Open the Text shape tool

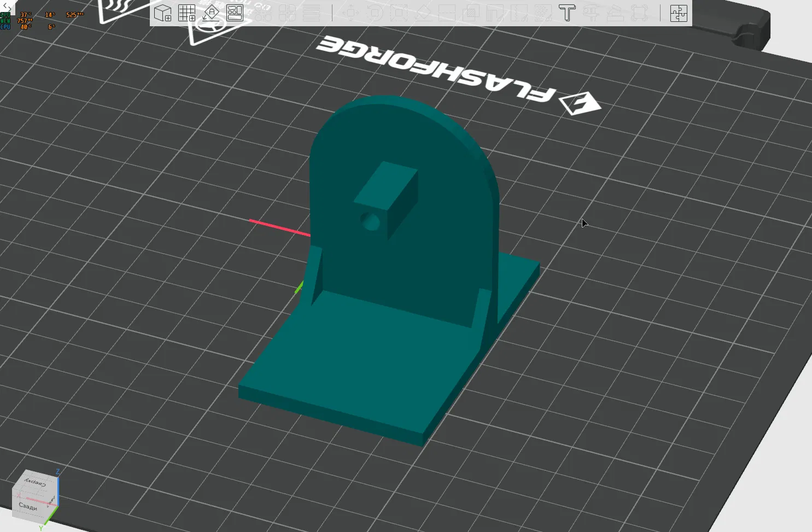[567, 13]
